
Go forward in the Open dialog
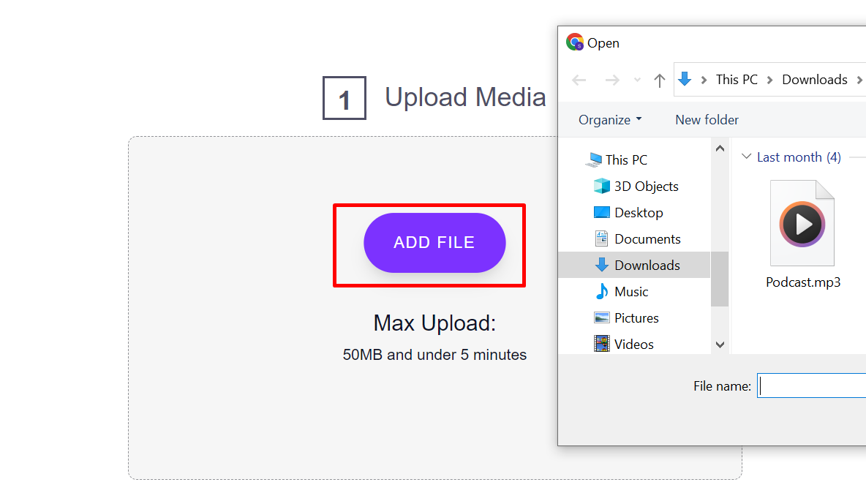(612, 80)
